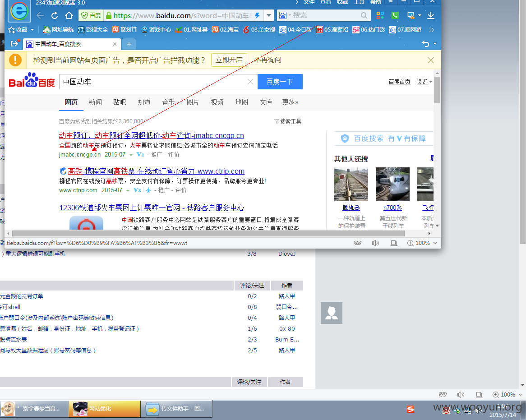
Task: Expand the 更多» categories menu
Action: coord(290,102)
